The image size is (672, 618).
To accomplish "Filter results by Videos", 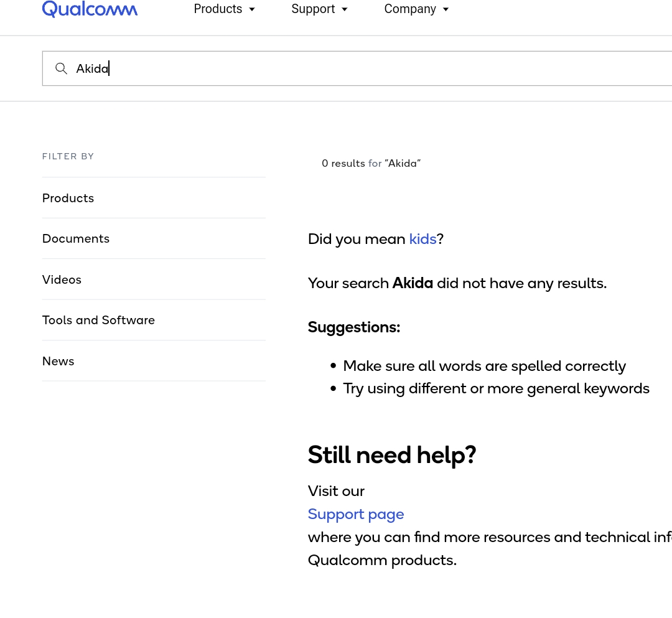I will point(154,279).
